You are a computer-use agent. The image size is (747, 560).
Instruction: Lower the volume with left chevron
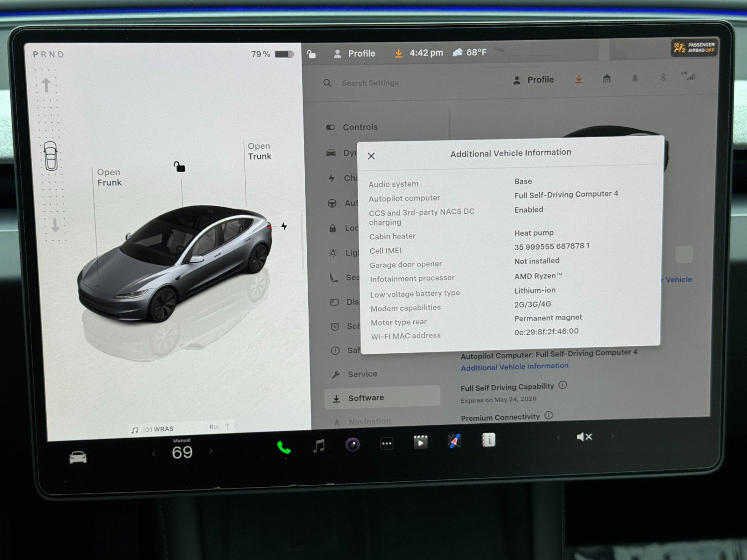click(x=558, y=437)
